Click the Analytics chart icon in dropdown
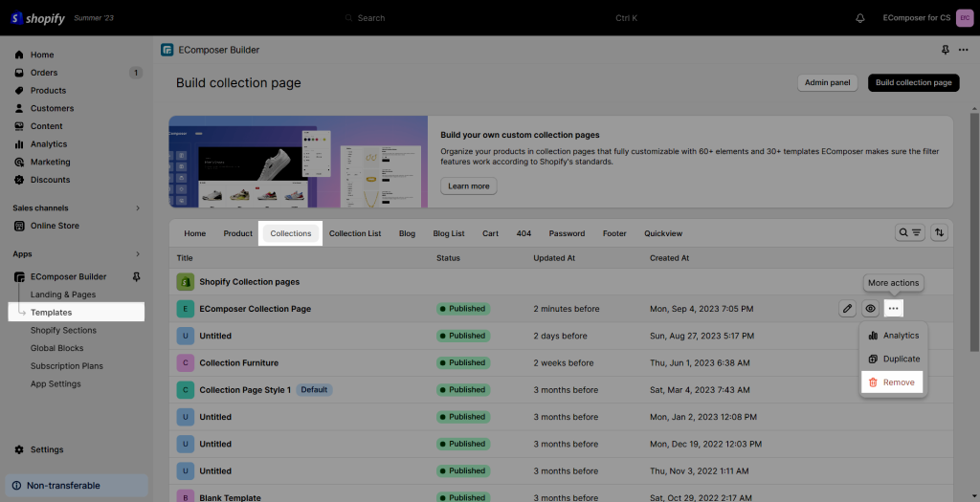The image size is (980, 502). coord(873,336)
